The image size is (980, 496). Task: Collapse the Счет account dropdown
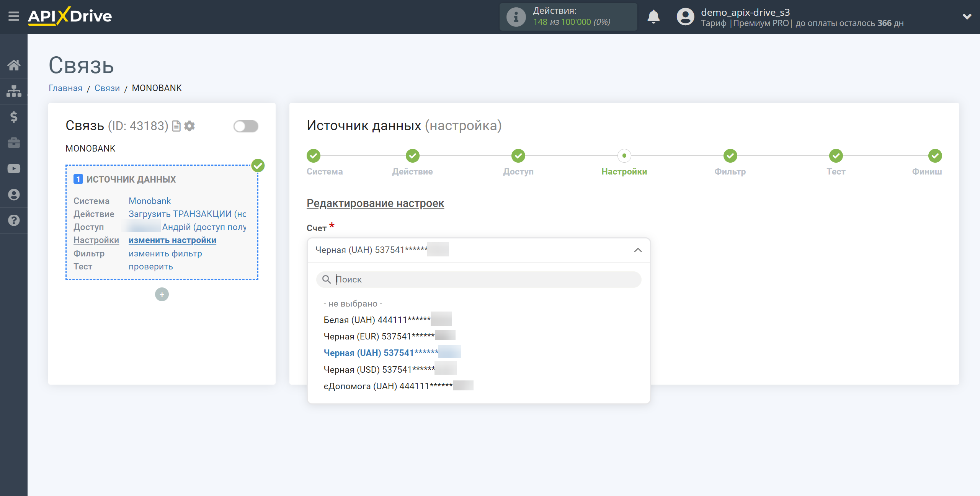(479, 250)
